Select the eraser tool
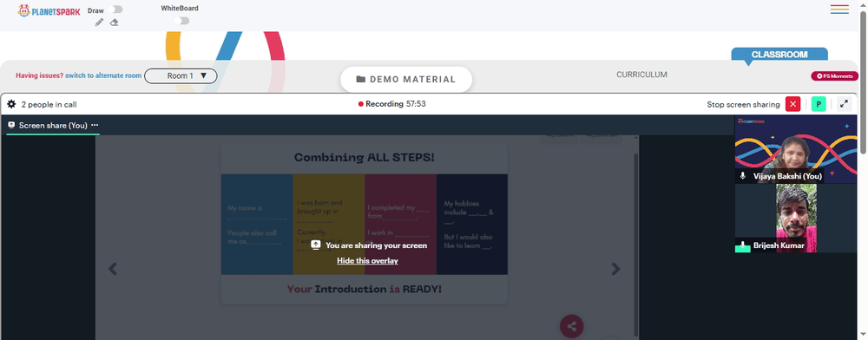868x340 pixels. tap(114, 22)
